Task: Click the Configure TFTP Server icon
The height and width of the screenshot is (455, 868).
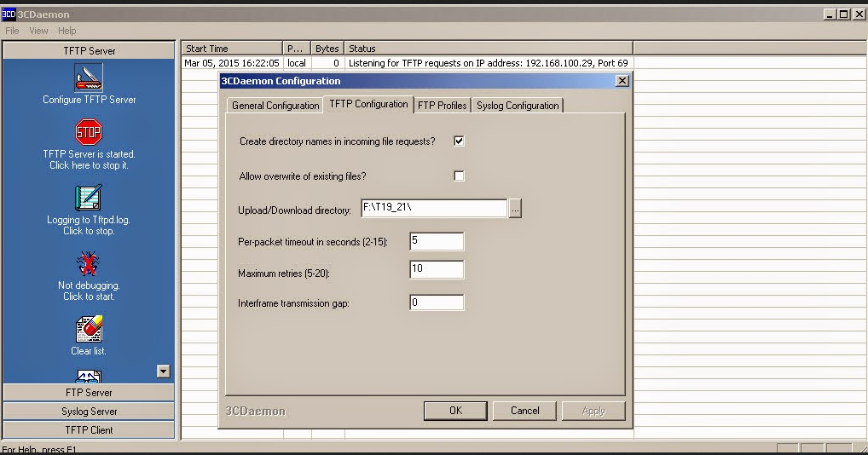Action: pyautogui.click(x=89, y=78)
